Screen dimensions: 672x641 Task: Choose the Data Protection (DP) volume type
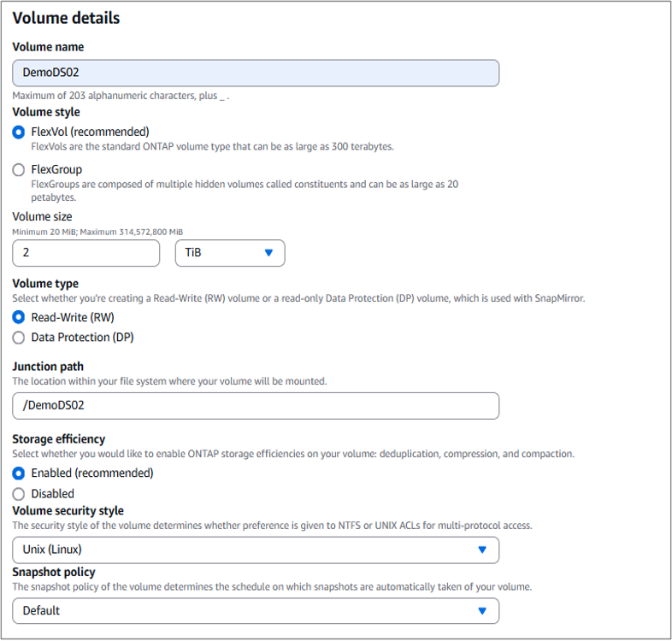tap(19, 338)
